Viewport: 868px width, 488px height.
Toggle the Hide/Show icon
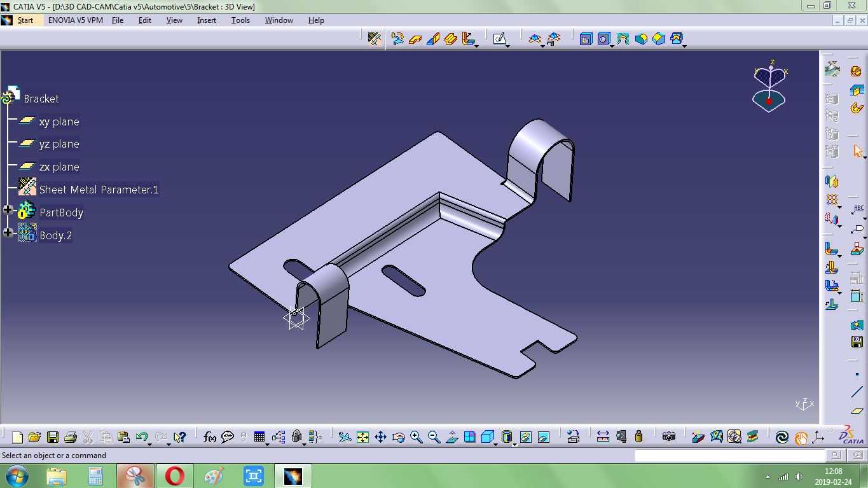point(525,437)
